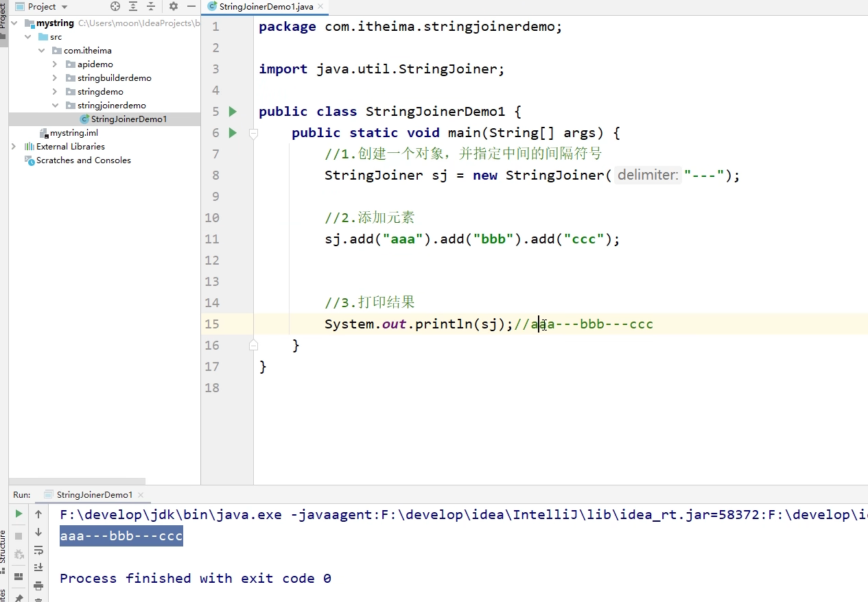
Task: Click the package declaration line
Action: (x=410, y=26)
